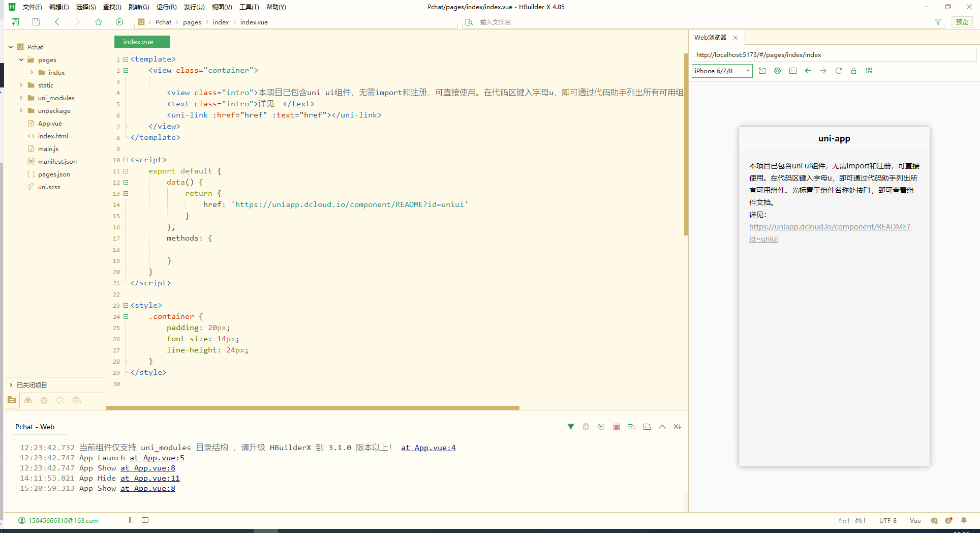Click the browser back arrow
Image resolution: width=980 pixels, height=533 pixels.
pos(808,71)
